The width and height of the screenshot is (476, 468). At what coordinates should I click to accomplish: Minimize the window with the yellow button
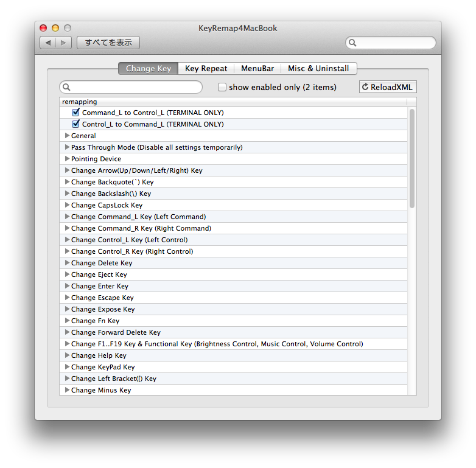pyautogui.click(x=55, y=28)
